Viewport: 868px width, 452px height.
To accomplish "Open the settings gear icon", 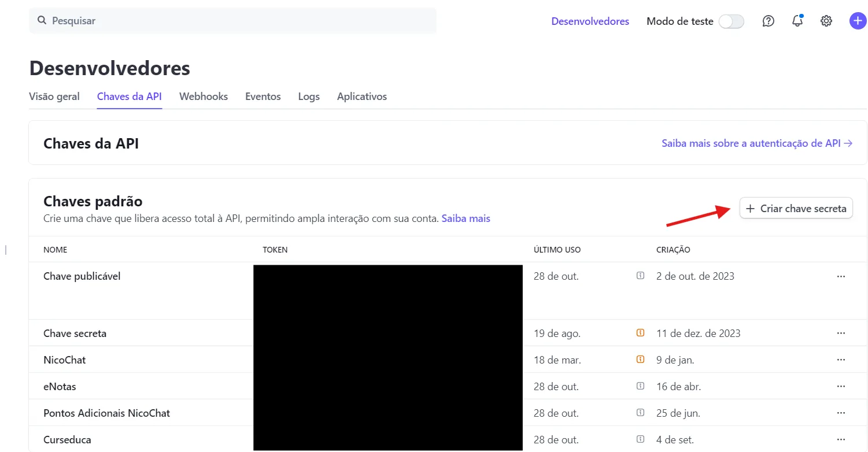I will click(826, 21).
